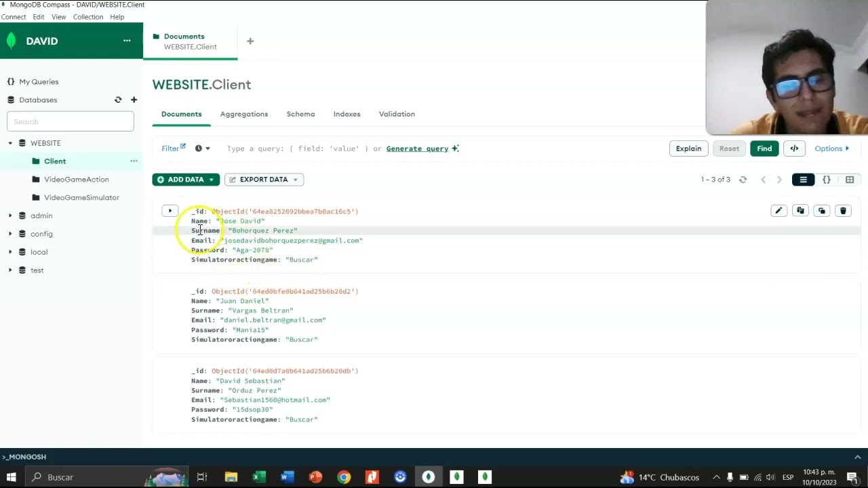Open the Help menu
This screenshot has height=488, width=868.
117,17
